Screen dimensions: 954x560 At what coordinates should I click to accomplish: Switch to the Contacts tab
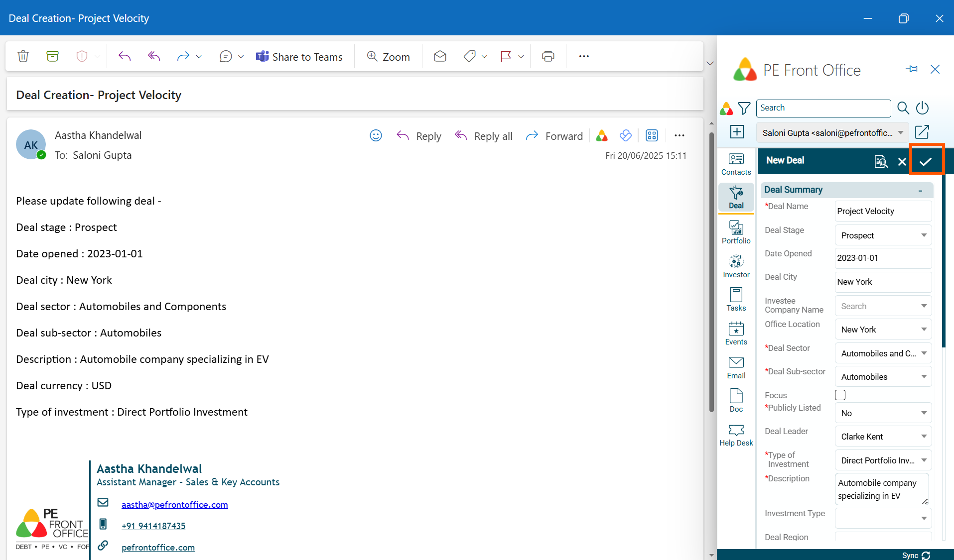pos(736,164)
